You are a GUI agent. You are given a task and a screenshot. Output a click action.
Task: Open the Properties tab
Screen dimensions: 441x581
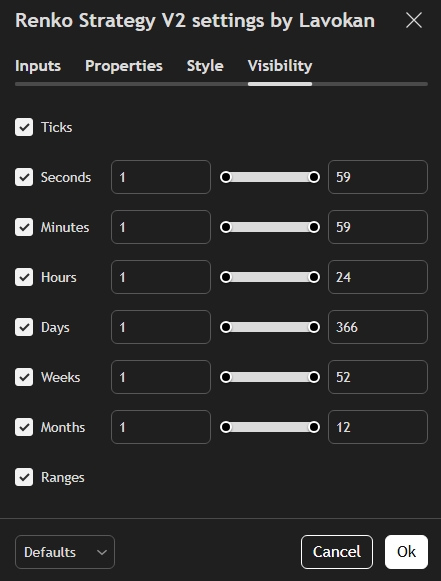(x=124, y=66)
